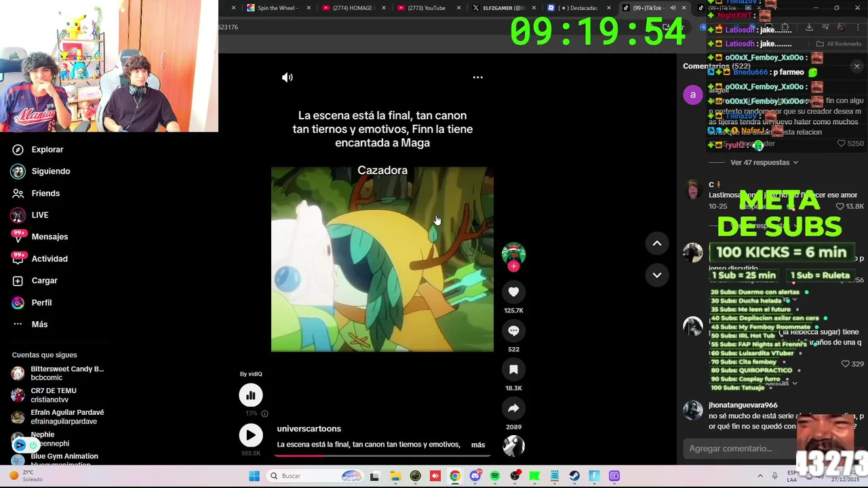Open Actividad notifications in the sidebar
The image size is (868, 488).
pos(49,259)
